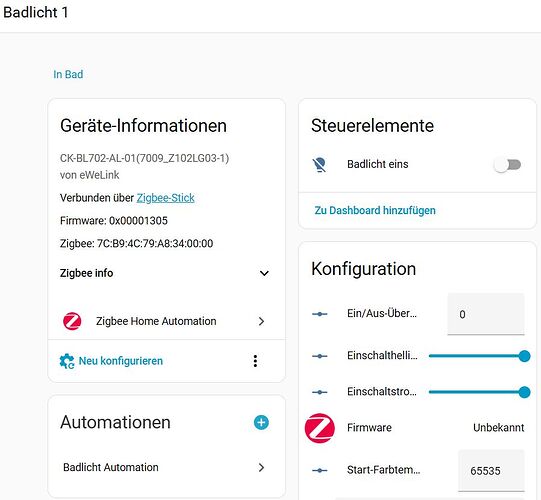
Task: Click the slider icon beside Ein/Aus-Über
Action: click(x=319, y=314)
